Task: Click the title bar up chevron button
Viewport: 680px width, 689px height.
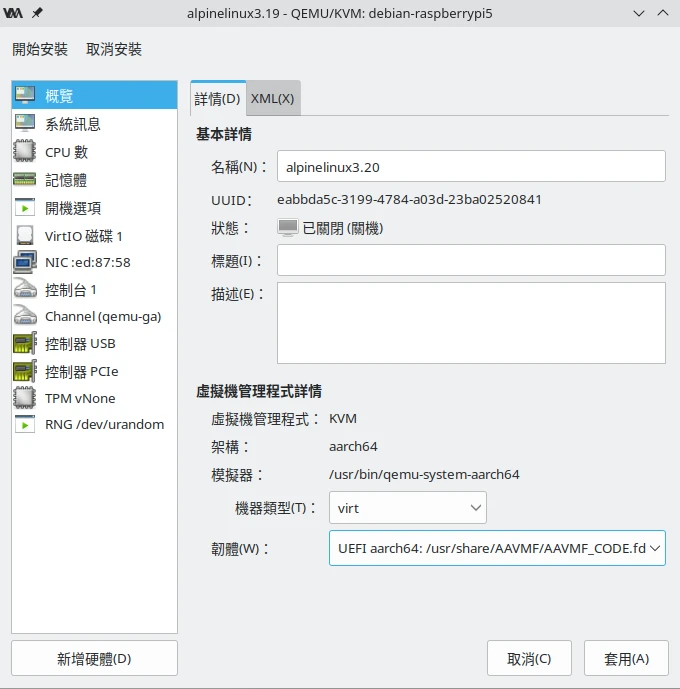Action: click(x=663, y=13)
